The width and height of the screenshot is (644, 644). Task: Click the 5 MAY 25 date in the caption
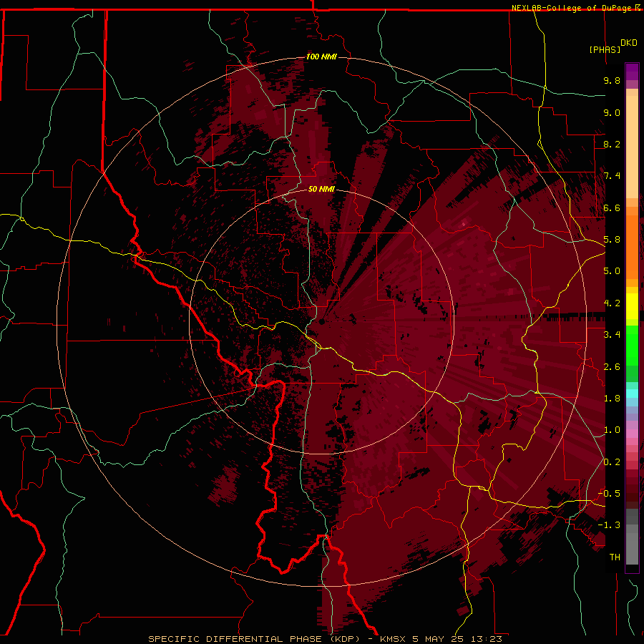(438, 639)
